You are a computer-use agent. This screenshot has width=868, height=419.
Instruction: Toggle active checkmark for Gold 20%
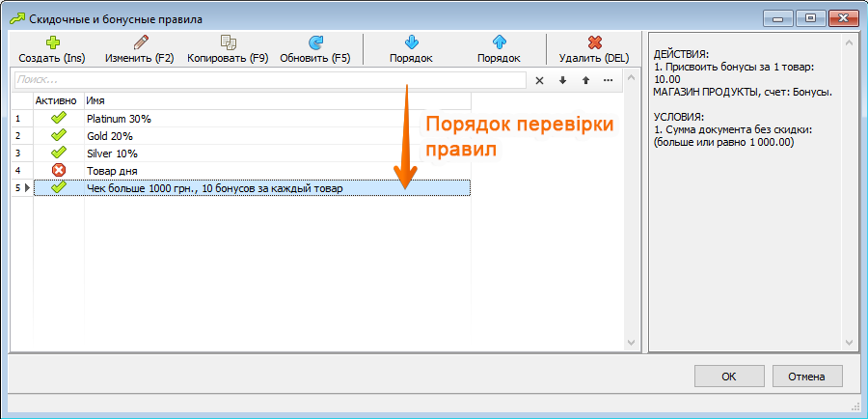58,136
